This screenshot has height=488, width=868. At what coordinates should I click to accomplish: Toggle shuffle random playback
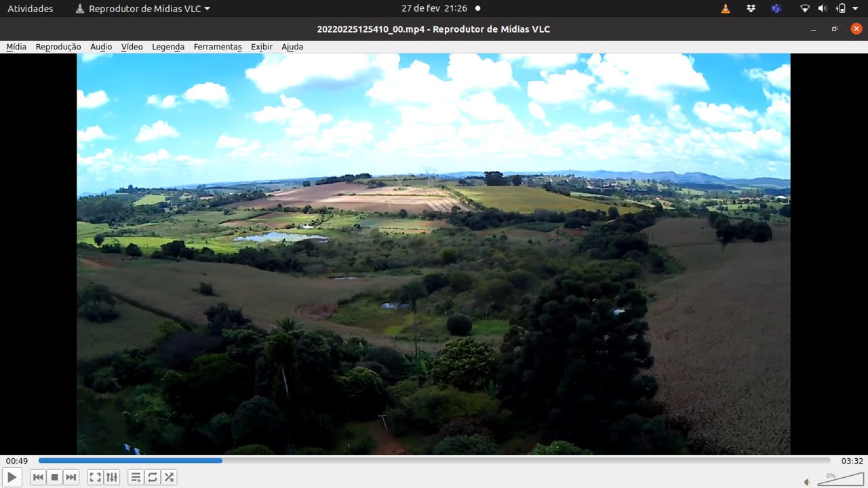click(169, 477)
